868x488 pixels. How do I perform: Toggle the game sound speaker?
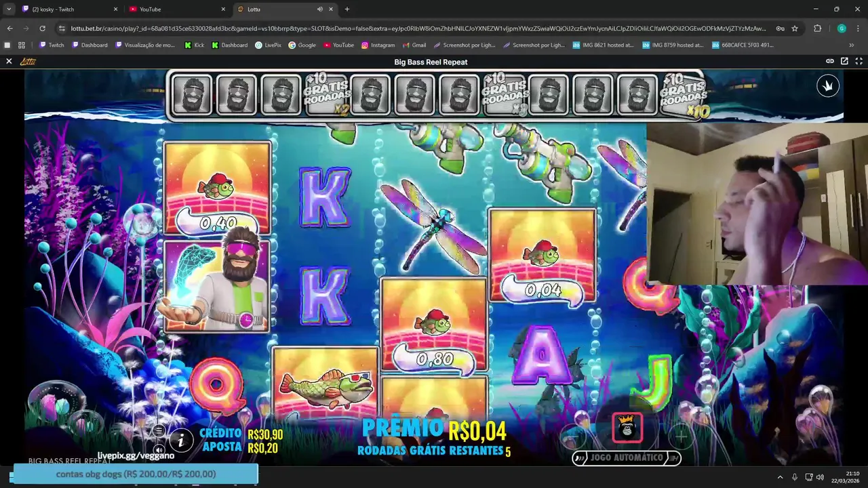click(x=159, y=449)
